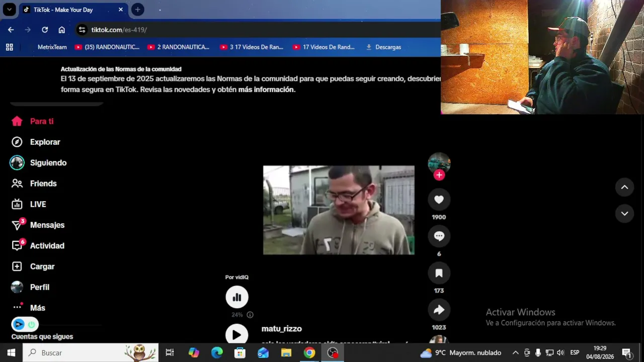Click the microphone tray icon
644x362 pixels.
tap(538, 353)
